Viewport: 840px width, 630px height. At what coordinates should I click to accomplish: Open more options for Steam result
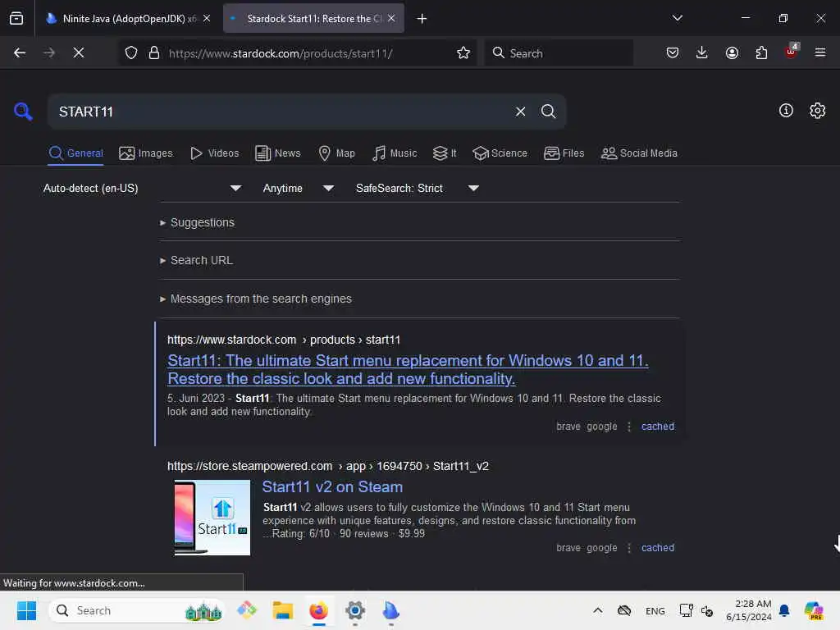[x=629, y=547]
